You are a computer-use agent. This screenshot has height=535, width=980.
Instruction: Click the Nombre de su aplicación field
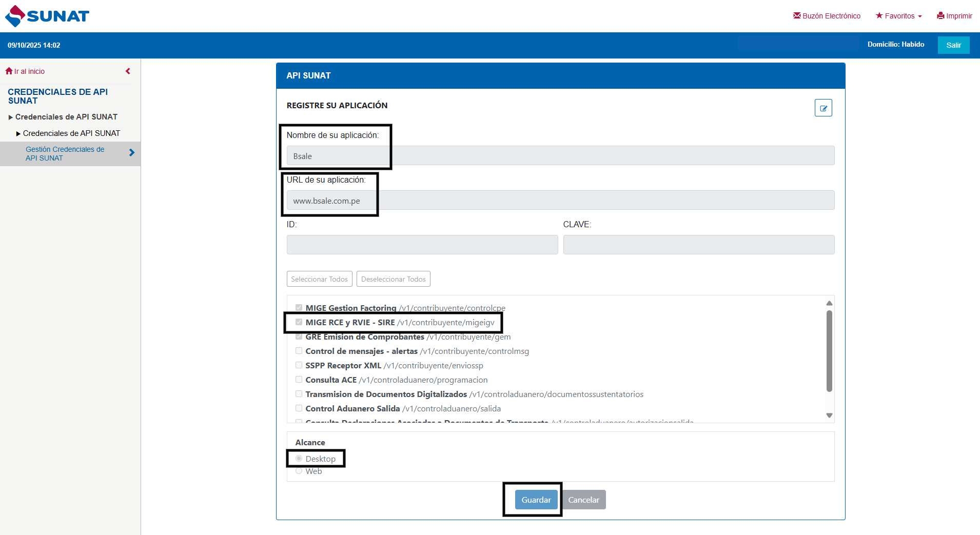point(560,155)
